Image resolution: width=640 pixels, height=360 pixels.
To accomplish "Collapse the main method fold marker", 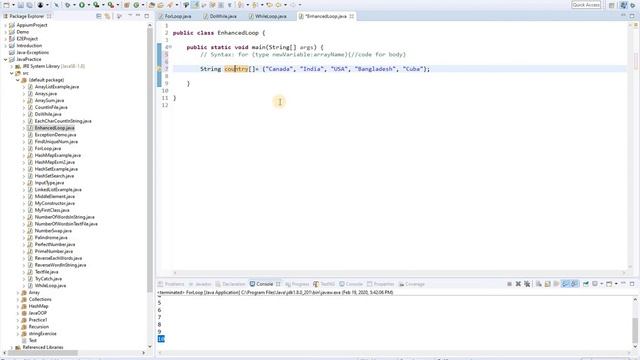I will (170, 47).
